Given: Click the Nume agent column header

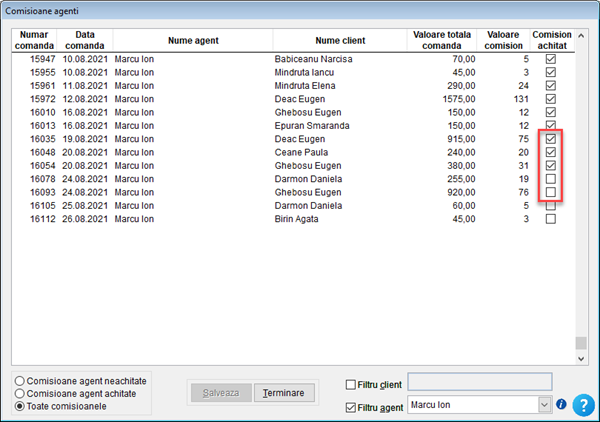Looking at the screenshot, I should [x=192, y=41].
